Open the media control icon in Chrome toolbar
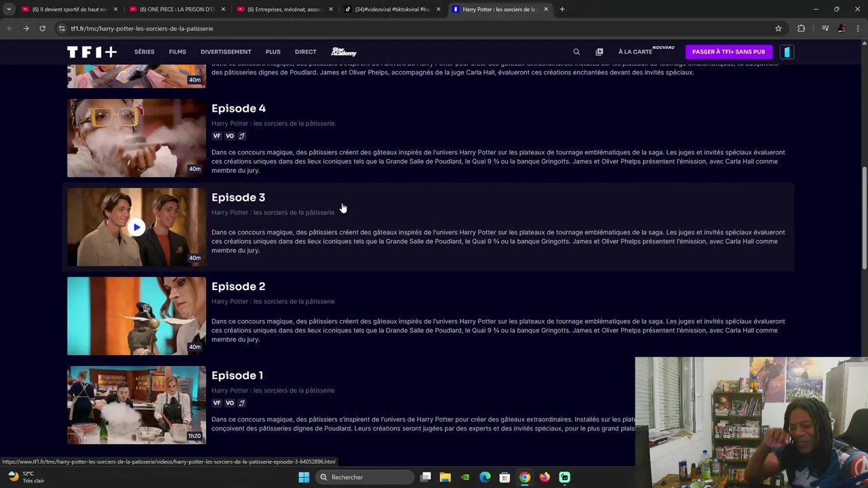The width and height of the screenshot is (868, 488). pos(825,28)
